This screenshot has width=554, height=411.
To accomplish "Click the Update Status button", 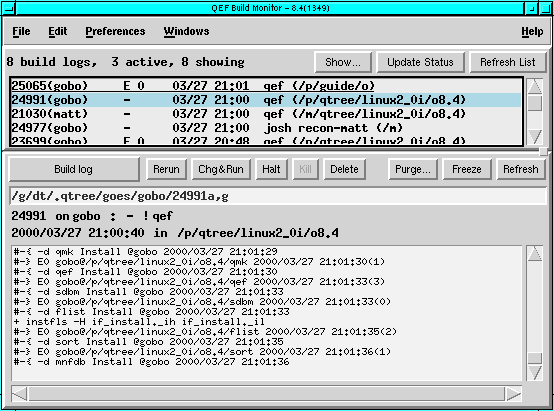I will (420, 62).
